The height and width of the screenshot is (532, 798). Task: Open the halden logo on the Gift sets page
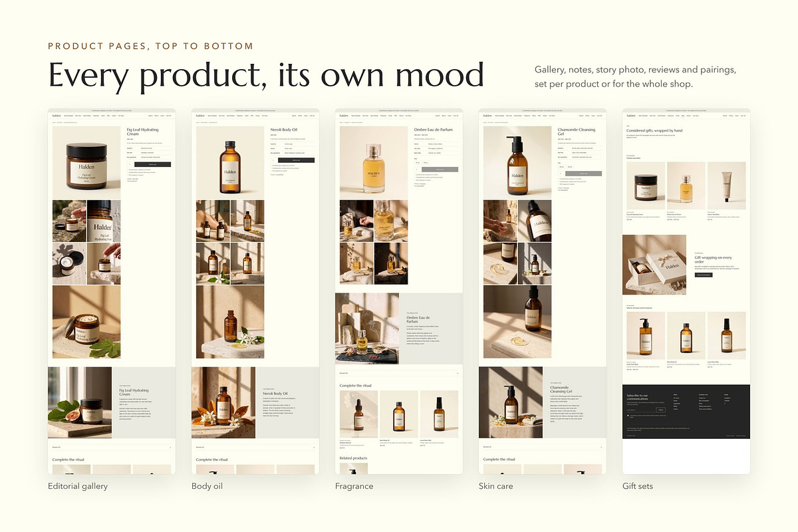[630, 115]
